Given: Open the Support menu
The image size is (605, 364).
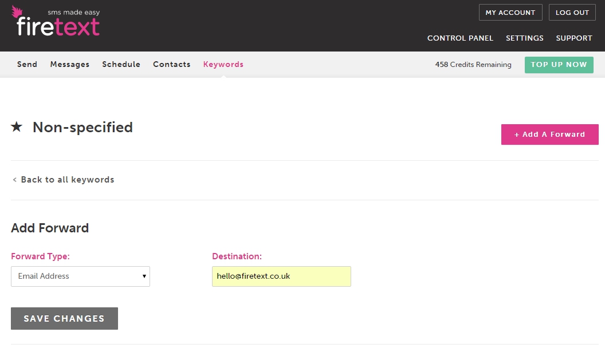Looking at the screenshot, I should click(x=573, y=38).
